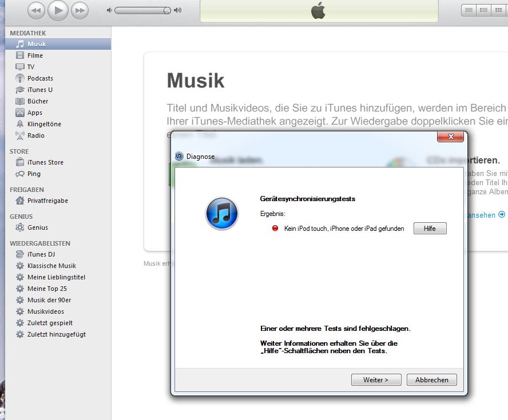Open Privatfreigabe house icon
Screen dimensions: 508x420
point(20,201)
